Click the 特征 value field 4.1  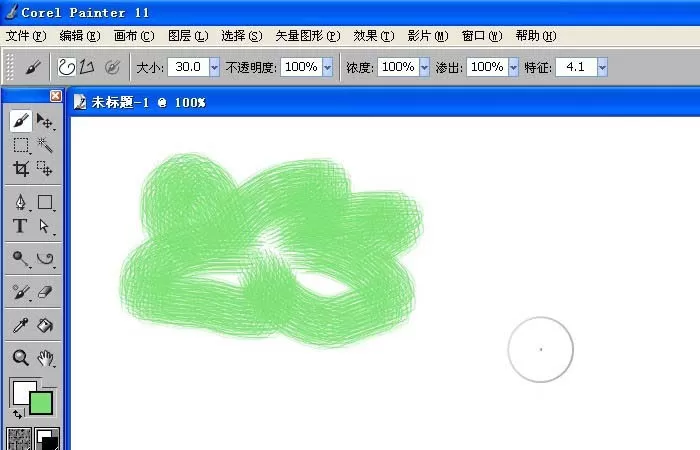click(576, 67)
